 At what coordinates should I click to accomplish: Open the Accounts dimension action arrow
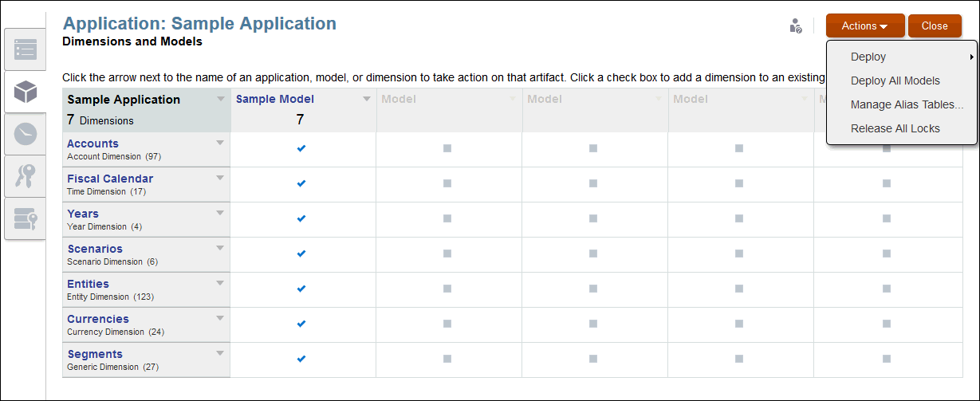point(221,143)
